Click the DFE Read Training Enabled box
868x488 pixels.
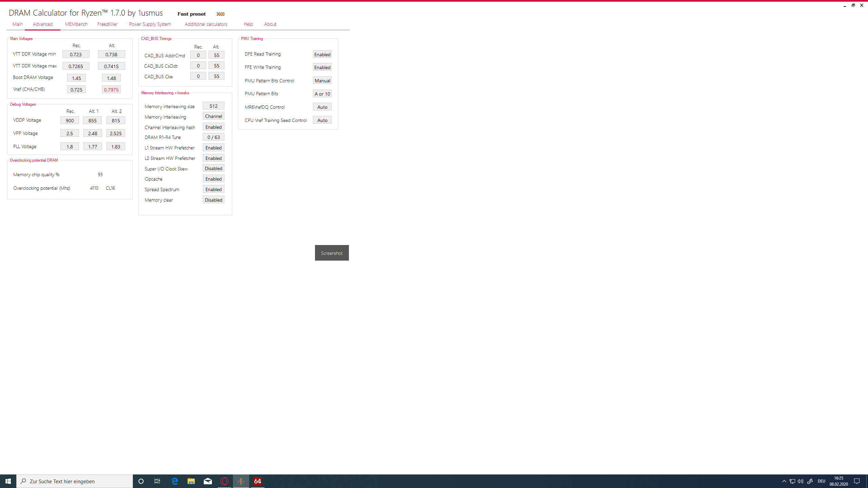point(322,55)
